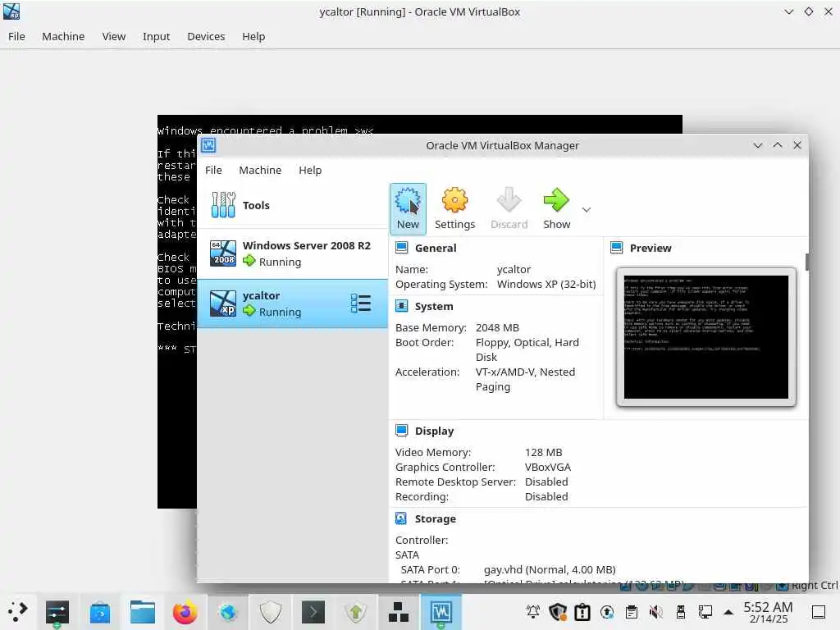Click the VBoxVGA graphics controller value
This screenshot has width=840, height=630.
547,467
